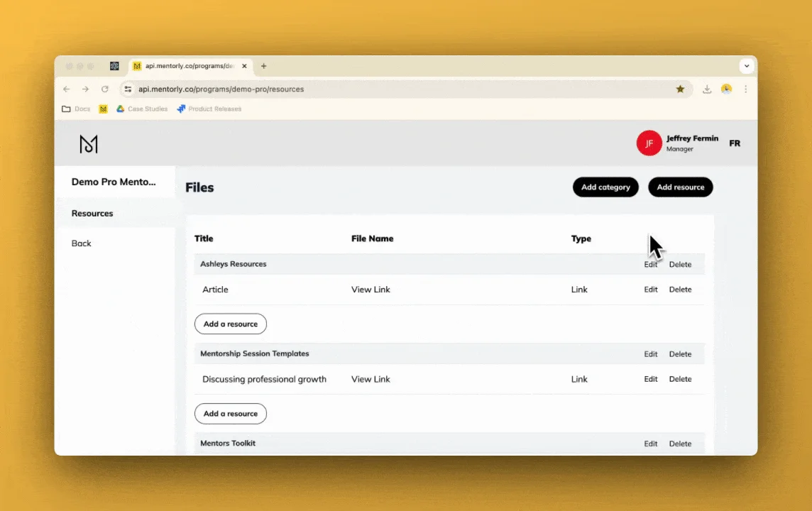The image size is (812, 511).
Task: Open the Docs bookmark folder
Action: pos(76,109)
